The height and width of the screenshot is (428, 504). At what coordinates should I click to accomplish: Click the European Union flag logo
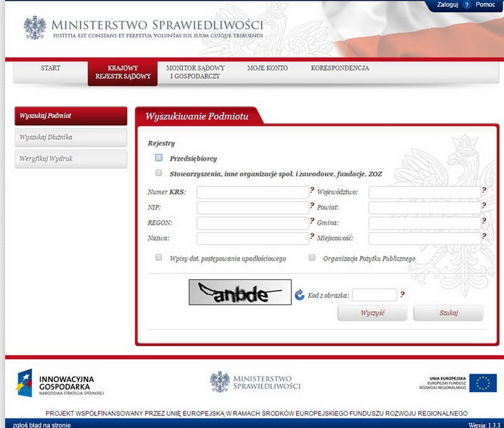pos(483,383)
